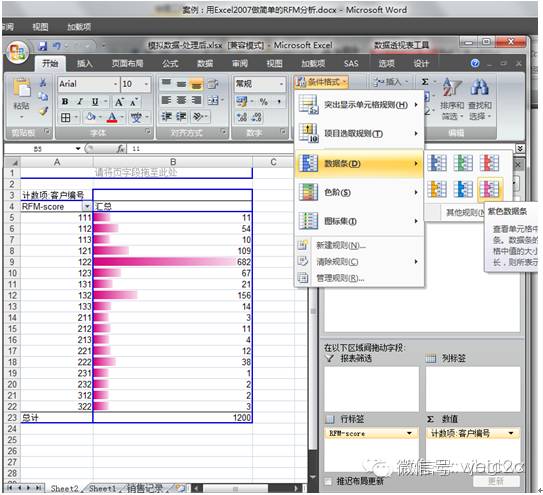Click the Office button orb
The image size is (543, 495).
pyautogui.click(x=17, y=53)
